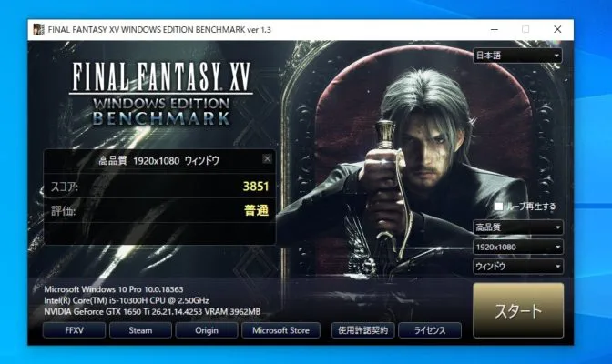
Task: Click the NVIDIA GeForce GTX 1650 Ti text
Action: (152, 312)
